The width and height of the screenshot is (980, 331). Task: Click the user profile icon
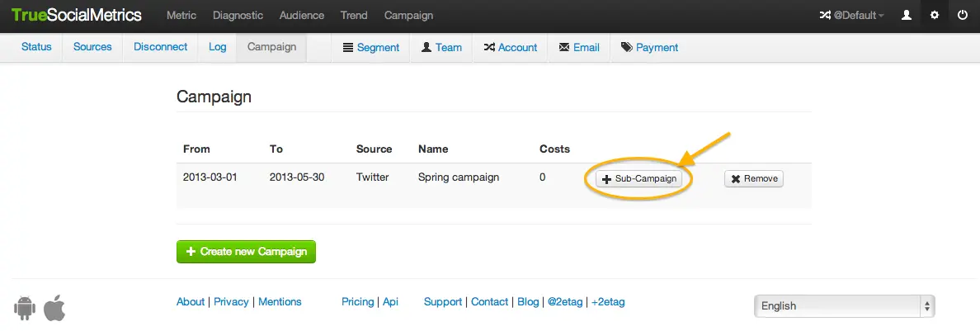pyautogui.click(x=907, y=16)
